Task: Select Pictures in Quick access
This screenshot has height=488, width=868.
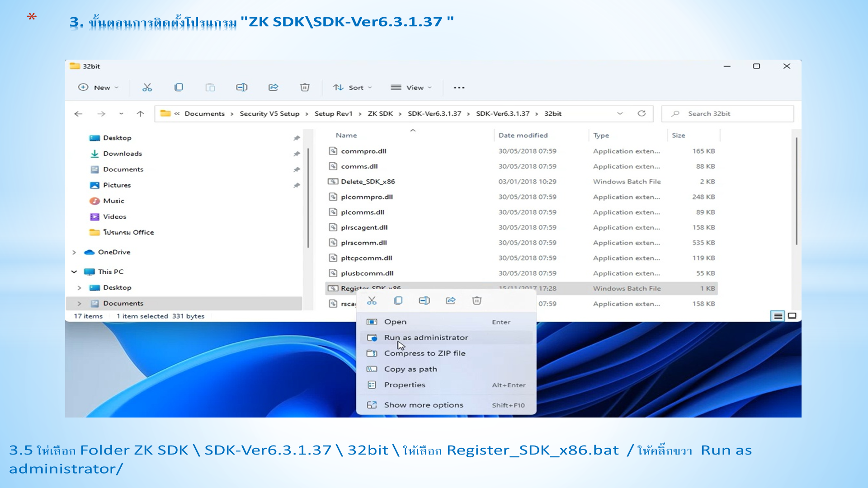Action: (117, 185)
